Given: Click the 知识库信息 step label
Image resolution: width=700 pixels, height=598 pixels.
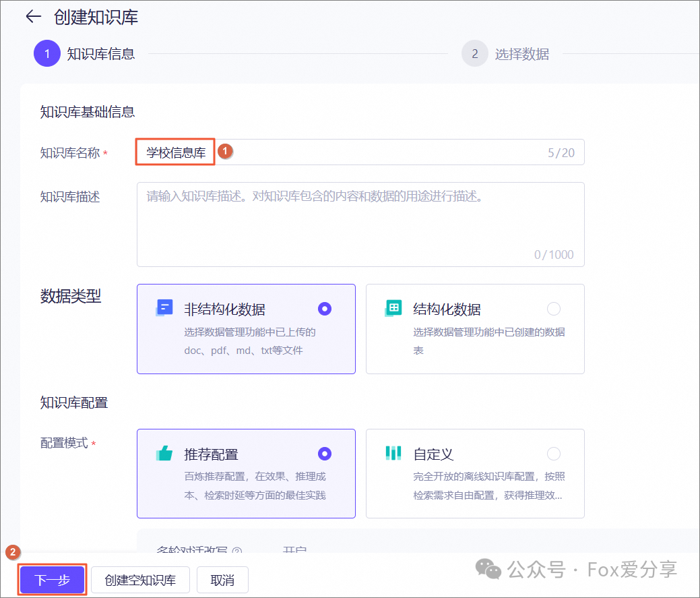Looking at the screenshot, I should [101, 54].
